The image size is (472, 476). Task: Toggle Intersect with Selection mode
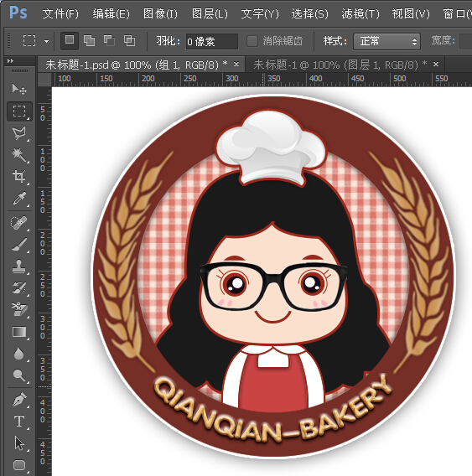(129, 40)
